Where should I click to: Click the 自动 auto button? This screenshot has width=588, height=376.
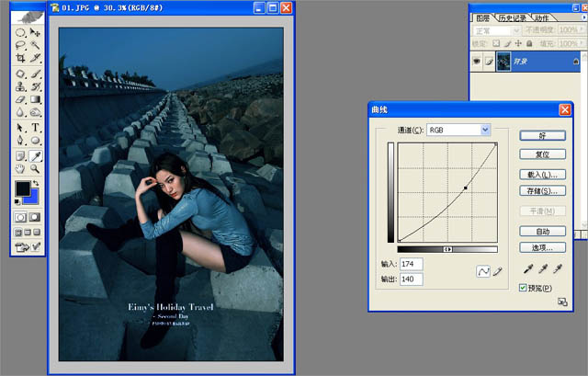542,231
